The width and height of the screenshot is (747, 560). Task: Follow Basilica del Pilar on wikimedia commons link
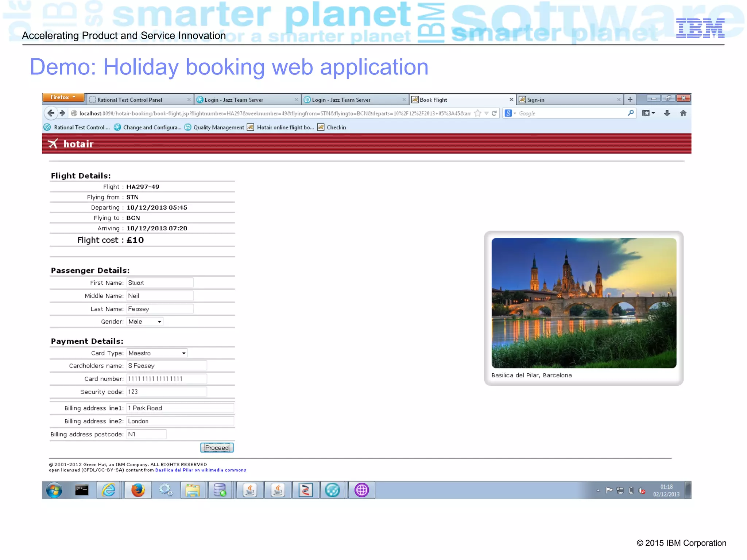pyautogui.click(x=201, y=470)
